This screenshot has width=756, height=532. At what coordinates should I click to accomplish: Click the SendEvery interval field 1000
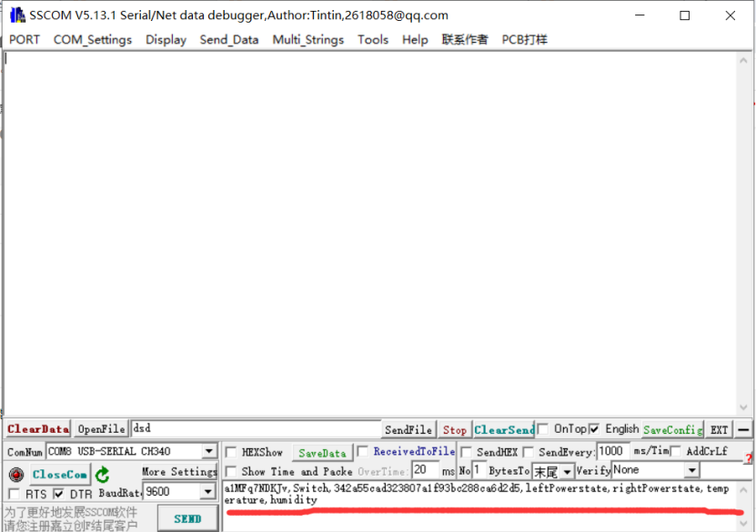[x=613, y=451]
